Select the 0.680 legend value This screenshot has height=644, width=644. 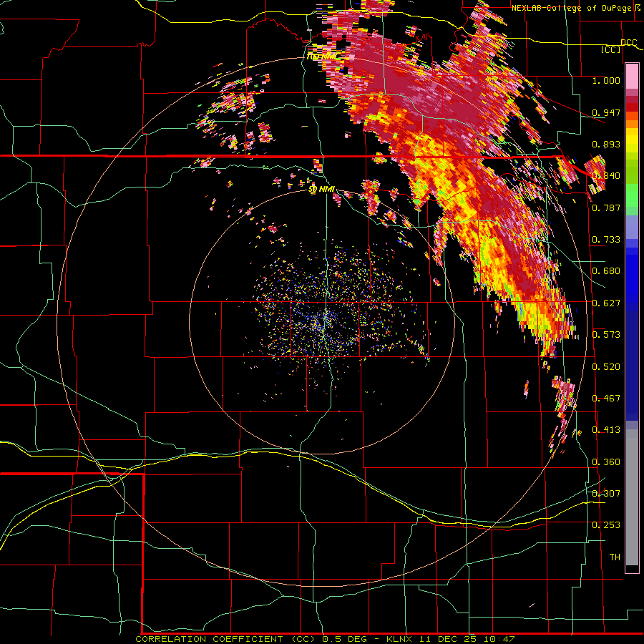(x=606, y=271)
